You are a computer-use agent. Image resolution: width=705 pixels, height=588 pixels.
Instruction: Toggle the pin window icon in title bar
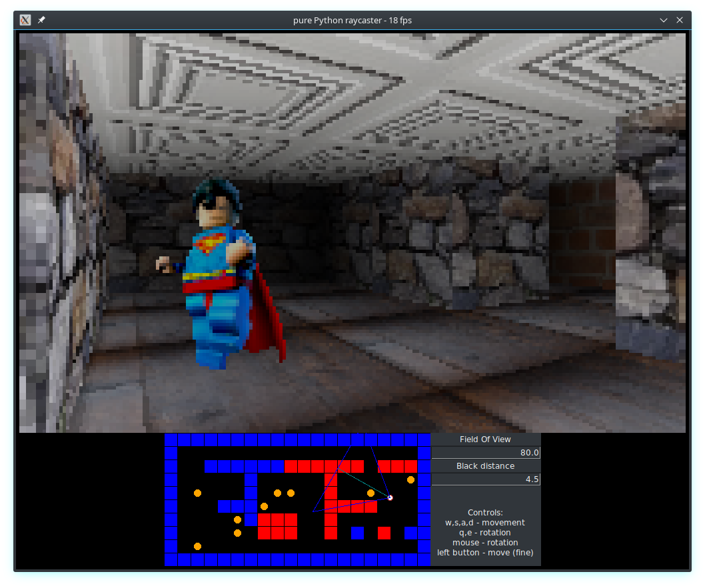pyautogui.click(x=41, y=20)
